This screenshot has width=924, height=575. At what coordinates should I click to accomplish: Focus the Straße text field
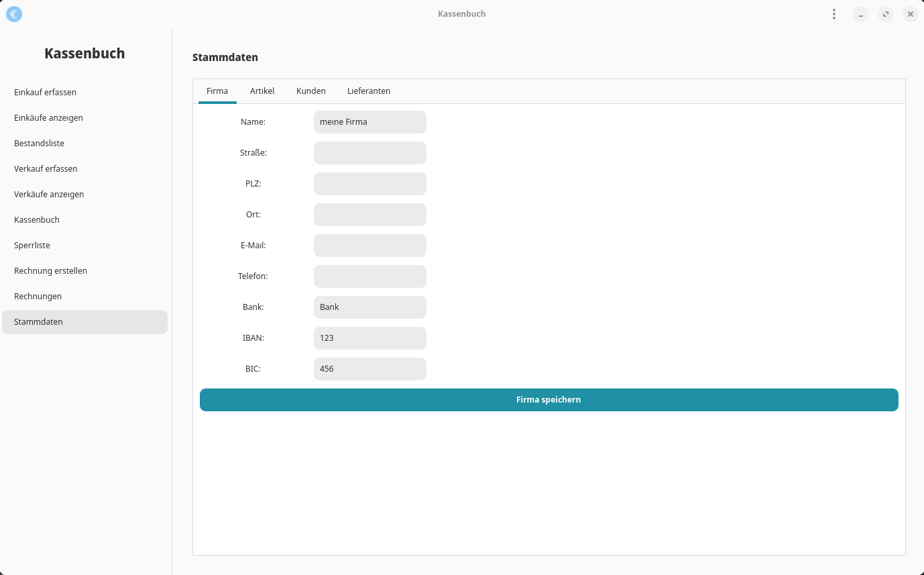point(369,153)
